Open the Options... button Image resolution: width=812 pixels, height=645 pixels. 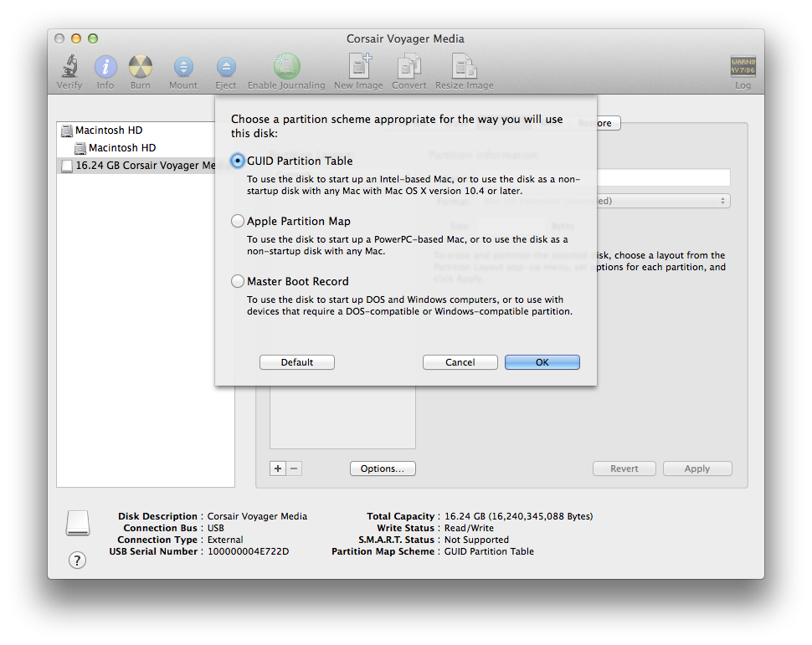coord(383,468)
